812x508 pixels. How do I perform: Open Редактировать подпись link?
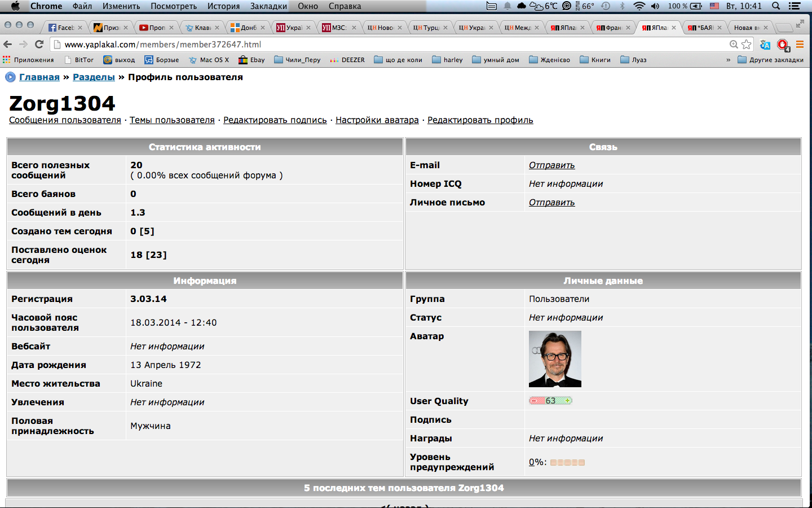275,120
